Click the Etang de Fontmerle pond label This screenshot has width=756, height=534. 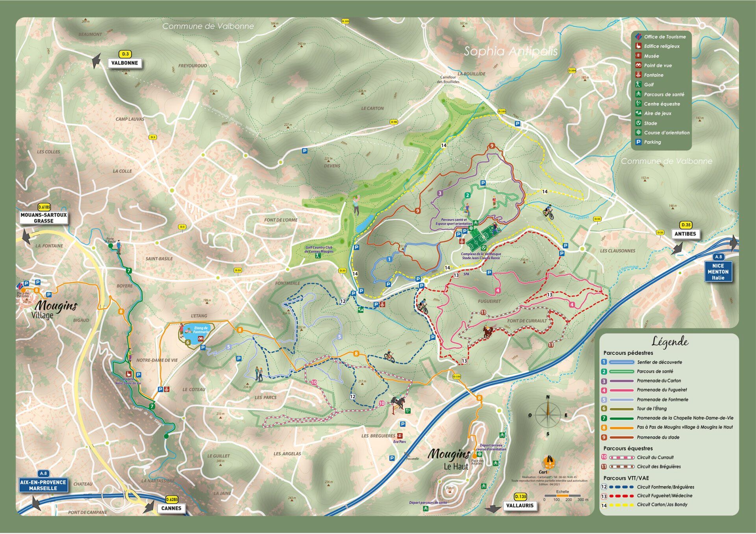click(x=200, y=330)
